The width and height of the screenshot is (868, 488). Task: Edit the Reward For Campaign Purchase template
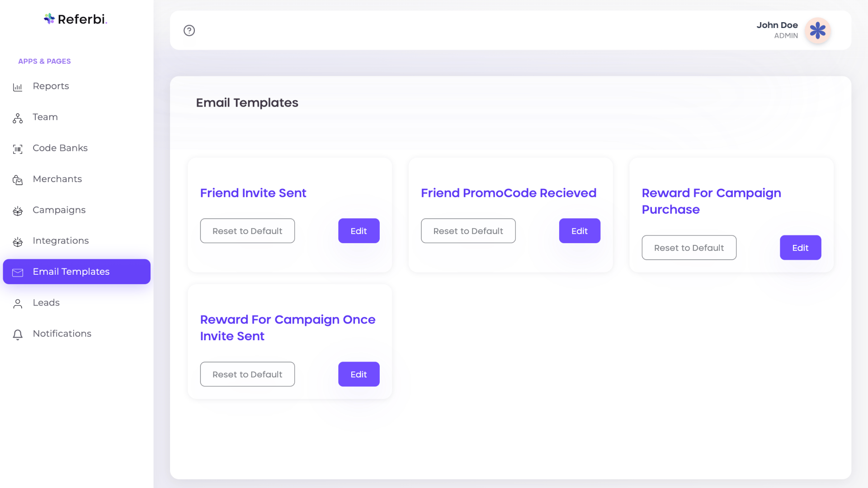click(800, 248)
